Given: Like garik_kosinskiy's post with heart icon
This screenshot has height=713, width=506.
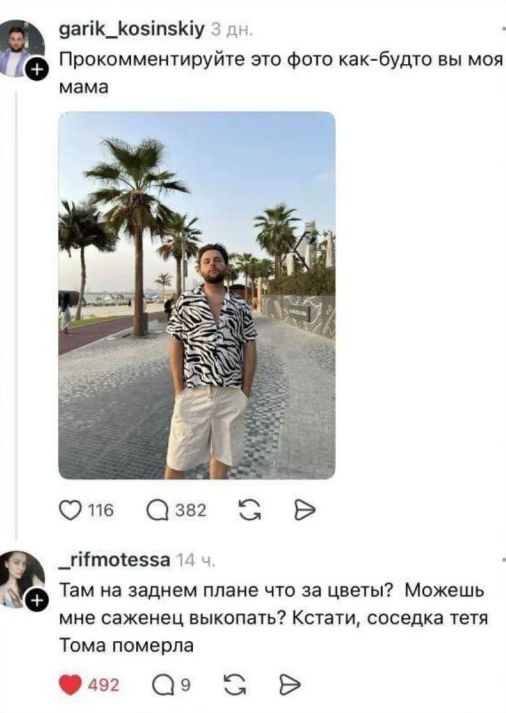Looking at the screenshot, I should click(69, 511).
